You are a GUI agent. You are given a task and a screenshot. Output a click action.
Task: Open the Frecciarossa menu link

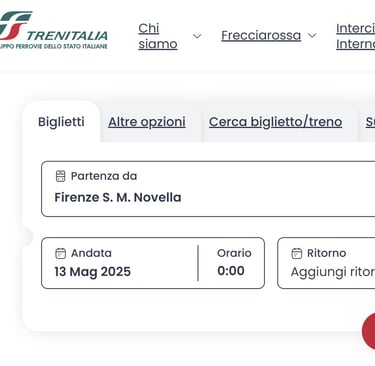point(261,35)
